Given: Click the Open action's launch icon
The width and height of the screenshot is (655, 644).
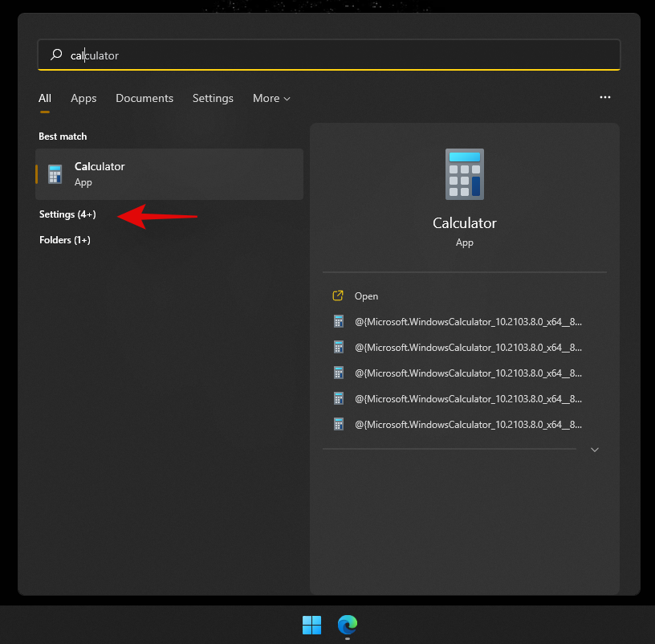Looking at the screenshot, I should pyautogui.click(x=338, y=296).
